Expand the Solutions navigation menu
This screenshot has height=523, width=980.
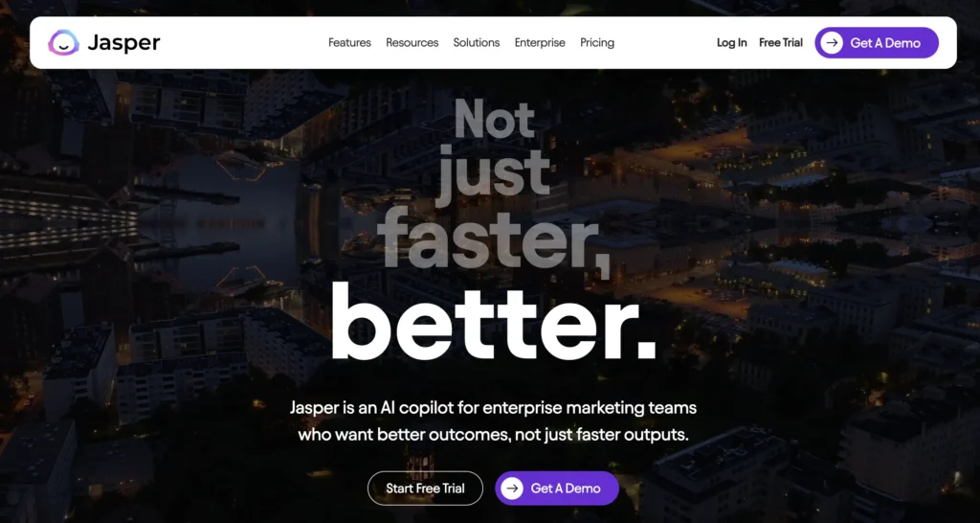(477, 42)
